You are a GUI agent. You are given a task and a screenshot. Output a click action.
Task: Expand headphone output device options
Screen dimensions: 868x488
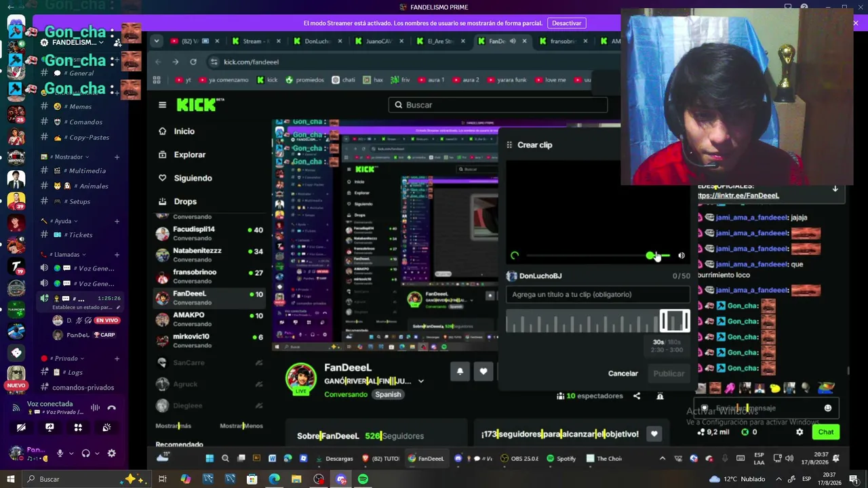point(97,453)
